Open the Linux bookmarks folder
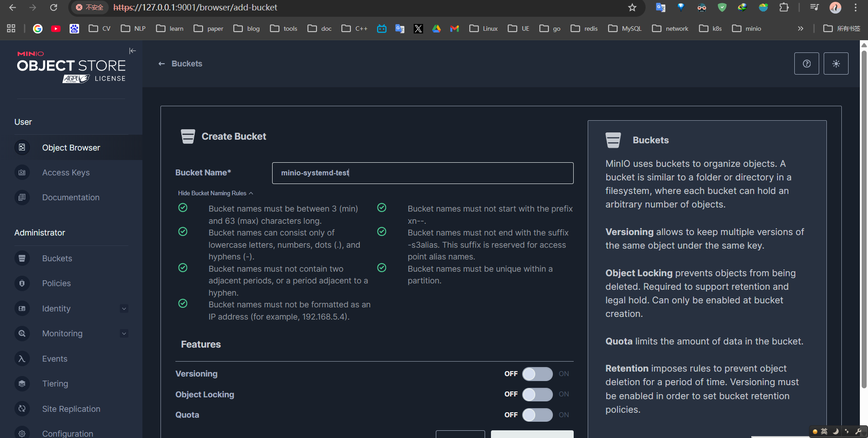The width and height of the screenshot is (868, 438). tap(484, 28)
